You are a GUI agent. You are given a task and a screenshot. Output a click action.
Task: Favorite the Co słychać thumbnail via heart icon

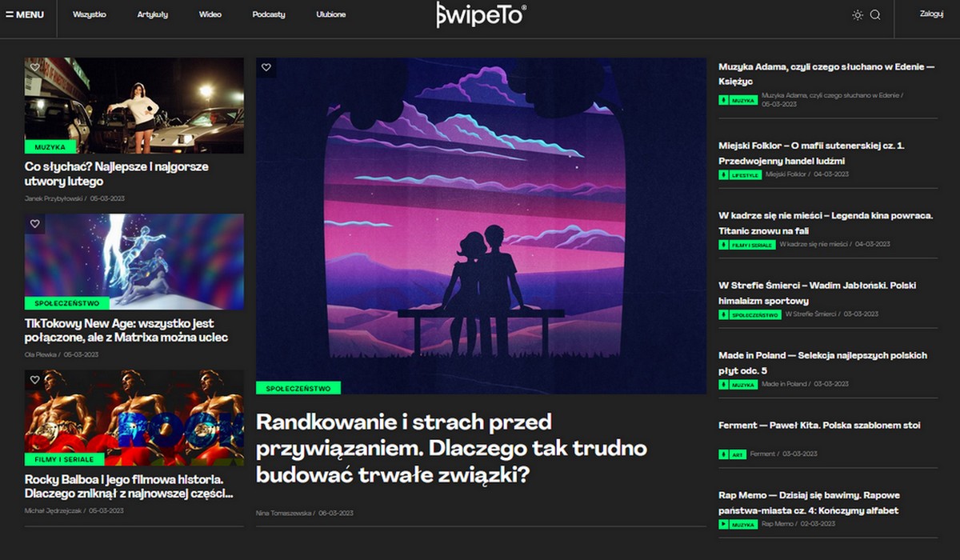click(x=34, y=68)
